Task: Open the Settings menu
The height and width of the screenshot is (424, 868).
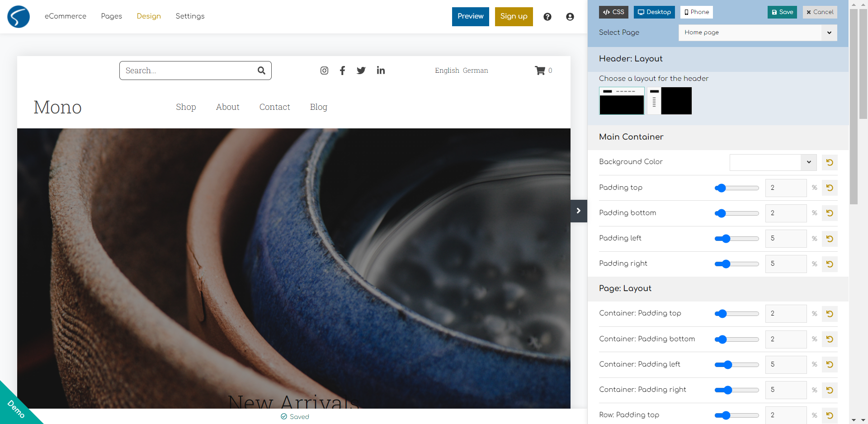Action: (190, 16)
